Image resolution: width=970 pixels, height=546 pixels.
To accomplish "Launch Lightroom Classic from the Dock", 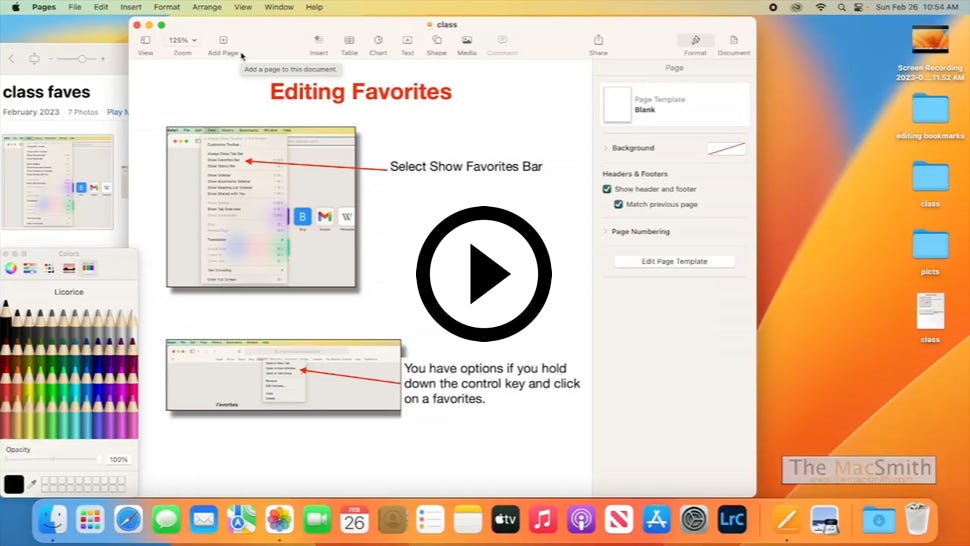I will tap(732, 520).
